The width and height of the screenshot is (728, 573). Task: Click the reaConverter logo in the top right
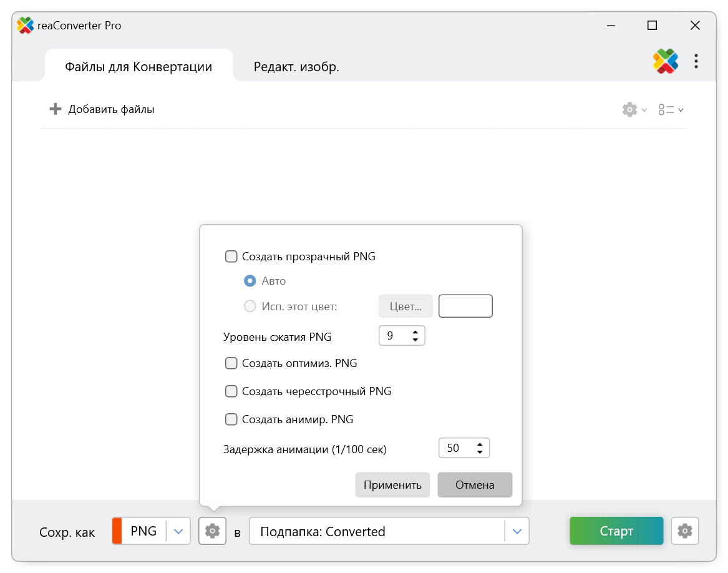(666, 61)
